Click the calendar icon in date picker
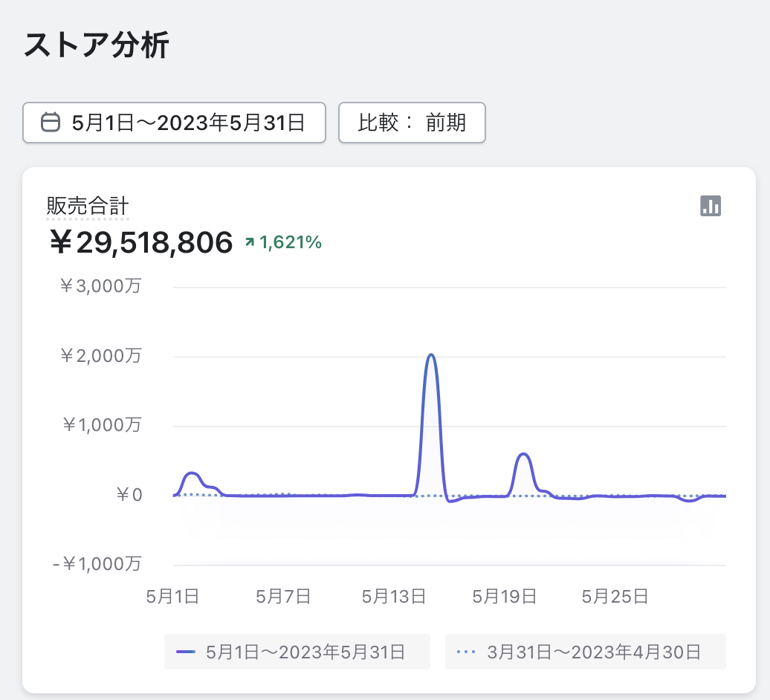This screenshot has width=770, height=700. tap(50, 122)
